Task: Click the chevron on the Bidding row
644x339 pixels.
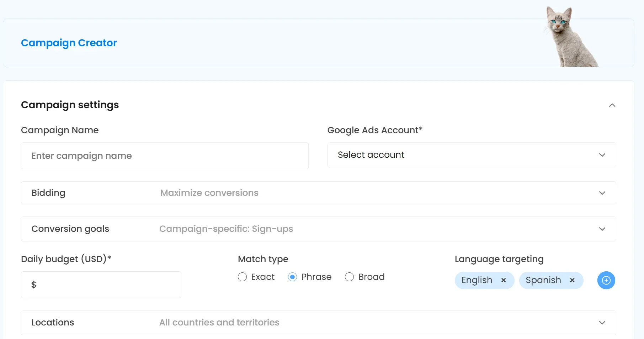Action: [x=602, y=193]
